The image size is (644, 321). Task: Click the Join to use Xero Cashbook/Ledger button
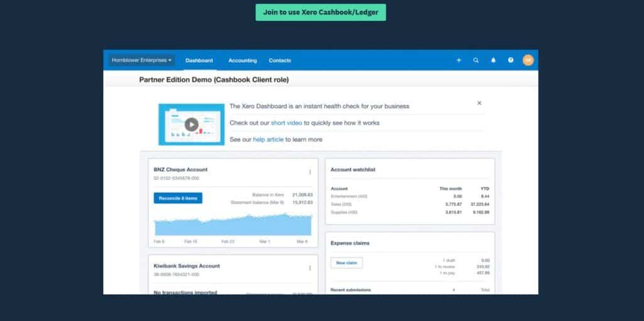(x=321, y=12)
